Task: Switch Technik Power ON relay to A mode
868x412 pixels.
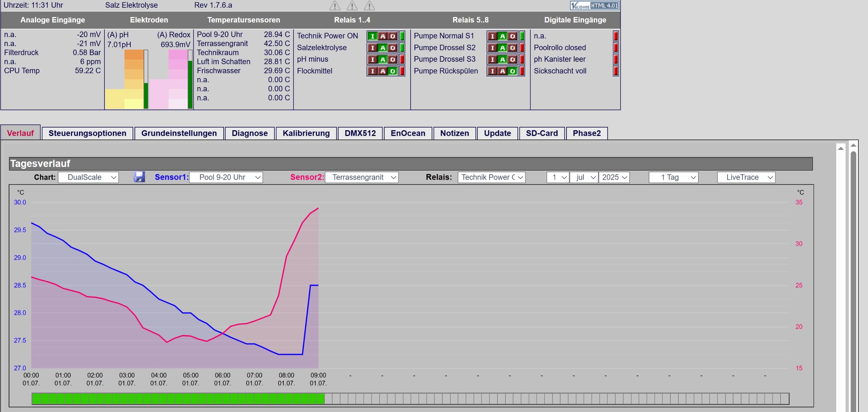Action: click(383, 36)
